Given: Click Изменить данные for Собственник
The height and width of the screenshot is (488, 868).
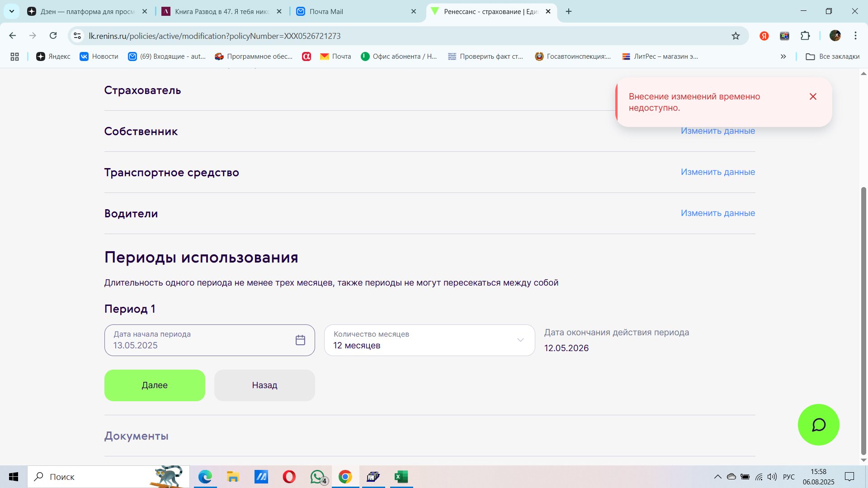Looking at the screenshot, I should click(x=718, y=131).
